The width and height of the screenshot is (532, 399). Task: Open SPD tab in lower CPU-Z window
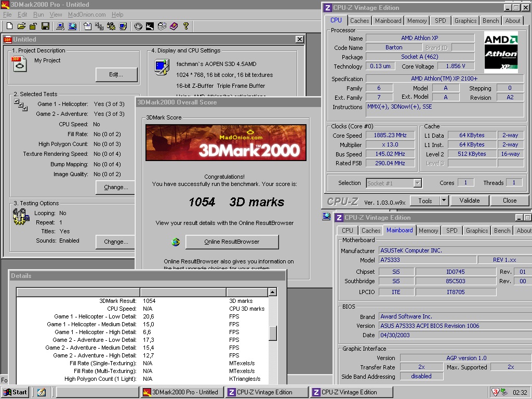click(x=451, y=231)
